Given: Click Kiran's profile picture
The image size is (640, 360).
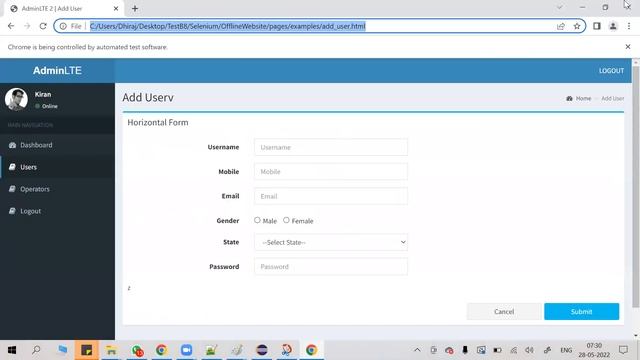Looking at the screenshot, I should [16, 99].
